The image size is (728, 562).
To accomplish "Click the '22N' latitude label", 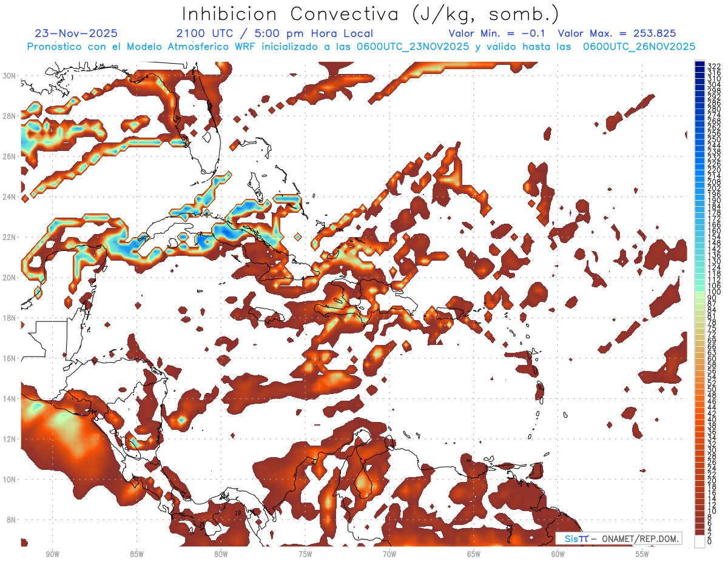I will point(10,237).
